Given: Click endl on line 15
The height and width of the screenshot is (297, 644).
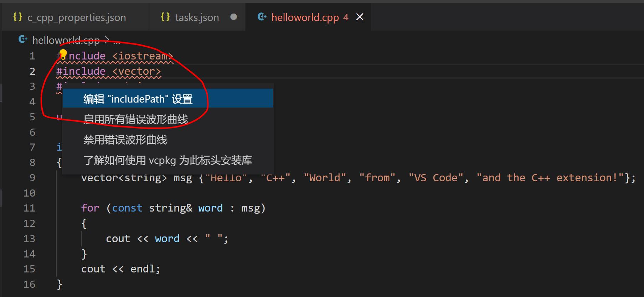Looking at the screenshot, I should (143, 269).
